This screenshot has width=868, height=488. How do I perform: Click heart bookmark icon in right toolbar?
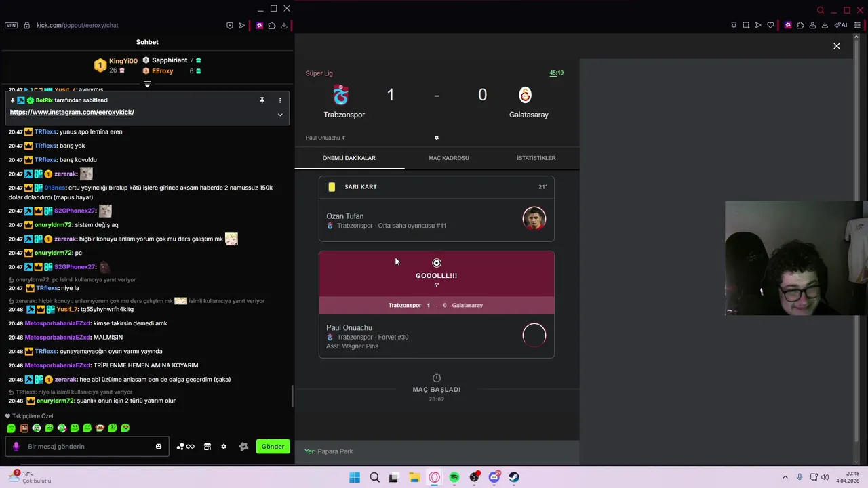(x=770, y=25)
